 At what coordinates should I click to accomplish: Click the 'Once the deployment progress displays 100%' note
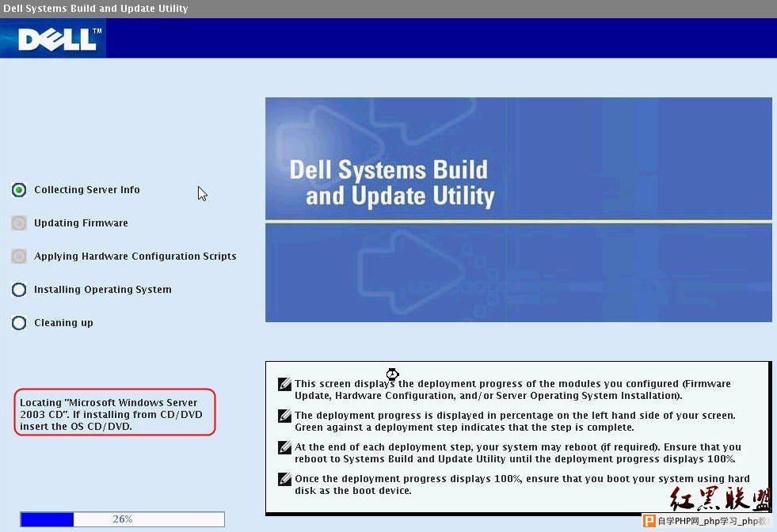coord(522,484)
